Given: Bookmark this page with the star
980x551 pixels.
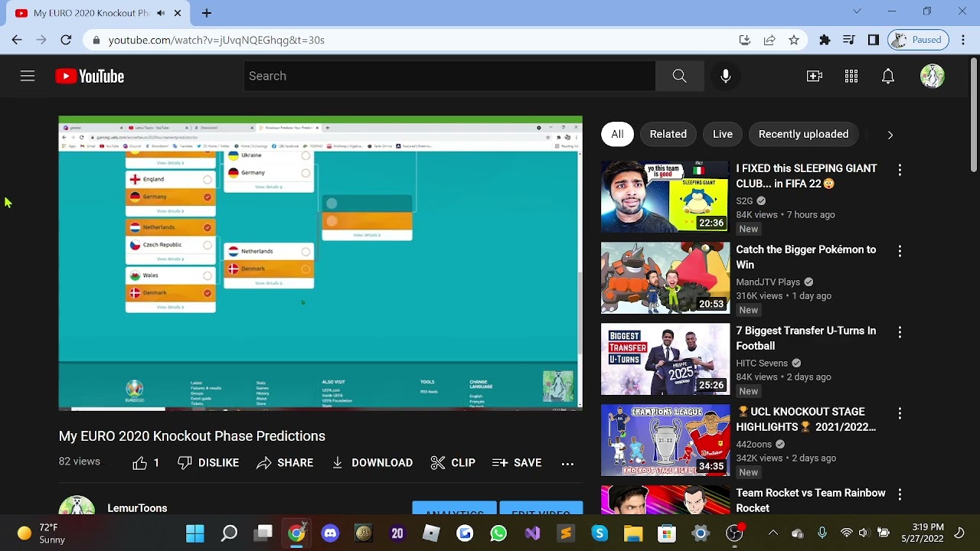Looking at the screenshot, I should (794, 40).
